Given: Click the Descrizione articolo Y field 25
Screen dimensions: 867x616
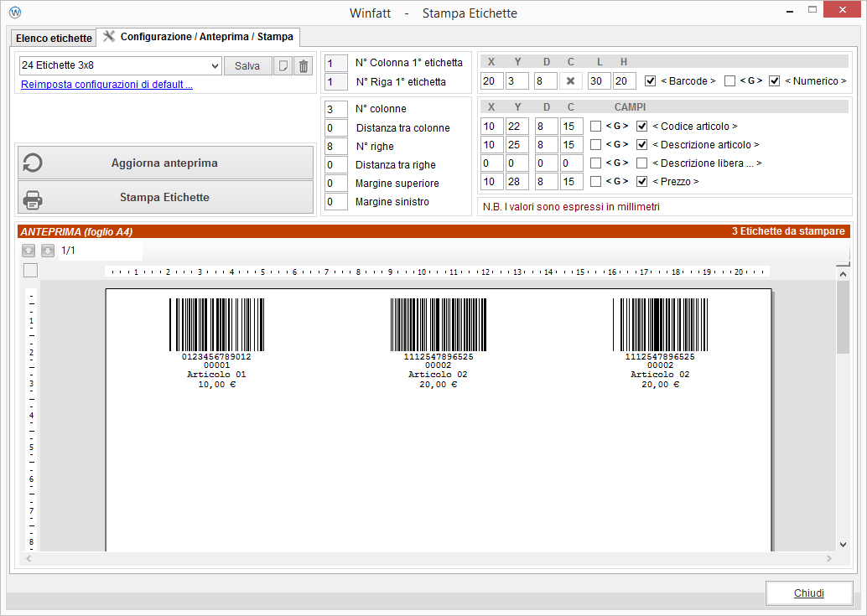Looking at the screenshot, I should (x=517, y=145).
